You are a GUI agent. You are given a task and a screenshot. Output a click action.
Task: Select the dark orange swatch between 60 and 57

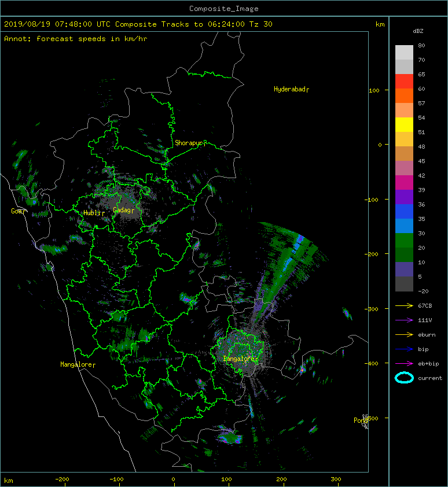coord(404,95)
